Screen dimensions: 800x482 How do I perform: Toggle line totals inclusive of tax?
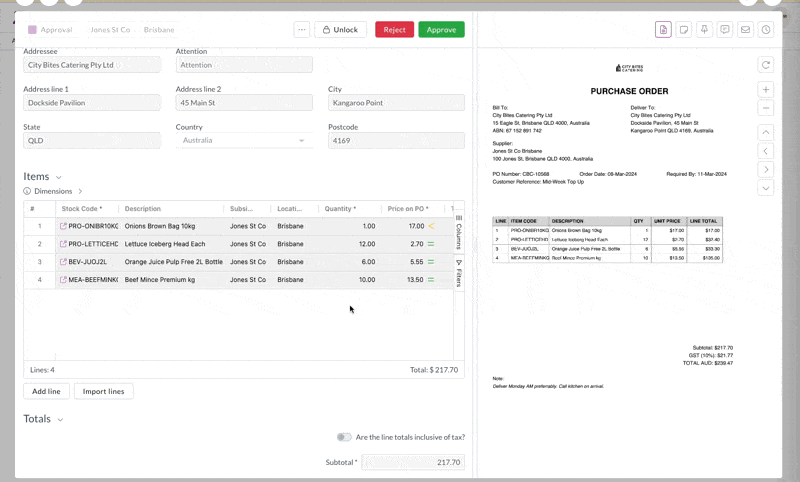344,437
